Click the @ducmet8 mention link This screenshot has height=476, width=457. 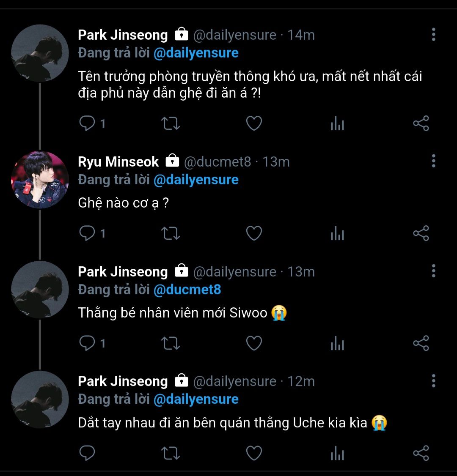pyautogui.click(x=187, y=290)
